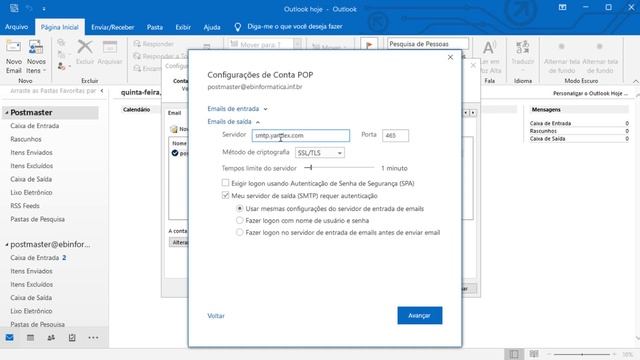The width and height of the screenshot is (640, 360).
Task: Click the navigation bar more options ellipsis
Action: (x=93, y=338)
